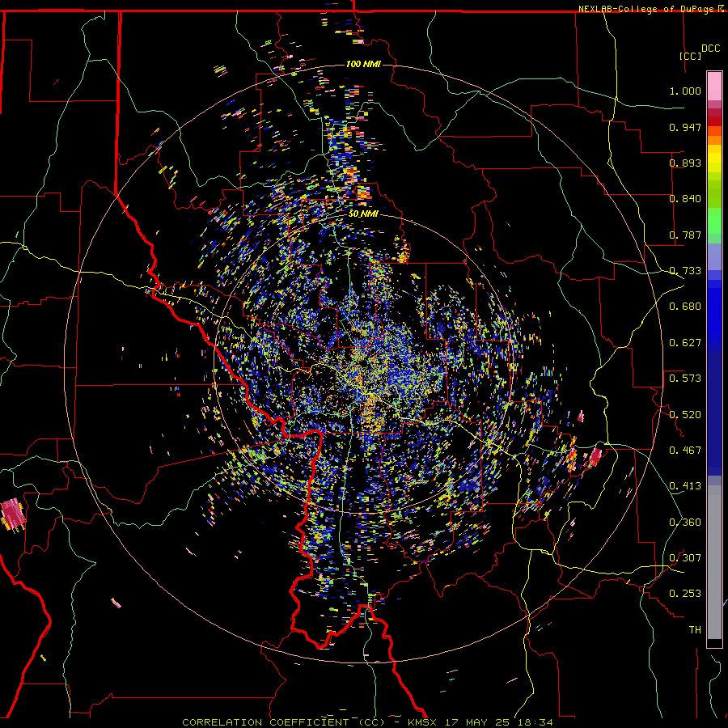The height and width of the screenshot is (728, 728).
Task: Pick the pink swatch beside 1.000
Action: point(714,86)
